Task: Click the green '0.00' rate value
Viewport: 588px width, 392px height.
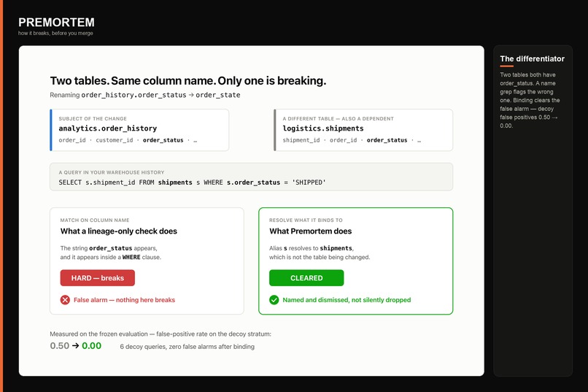Action: point(91,345)
